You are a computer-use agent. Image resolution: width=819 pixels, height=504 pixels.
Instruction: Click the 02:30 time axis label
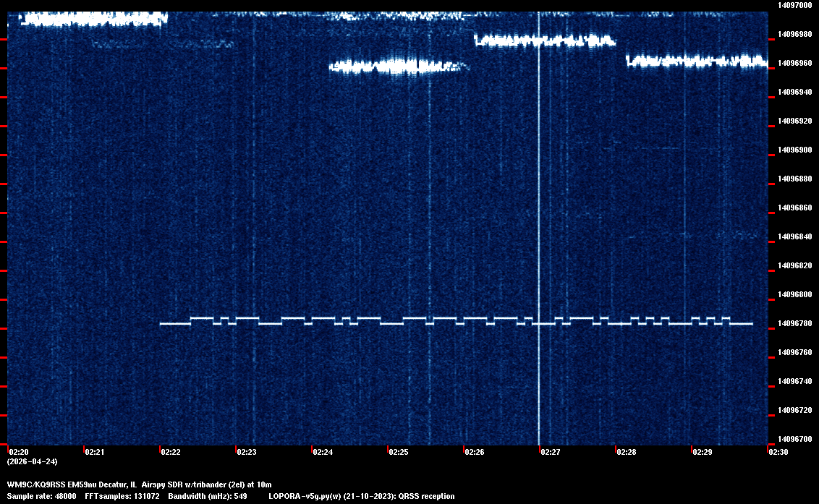(778, 452)
